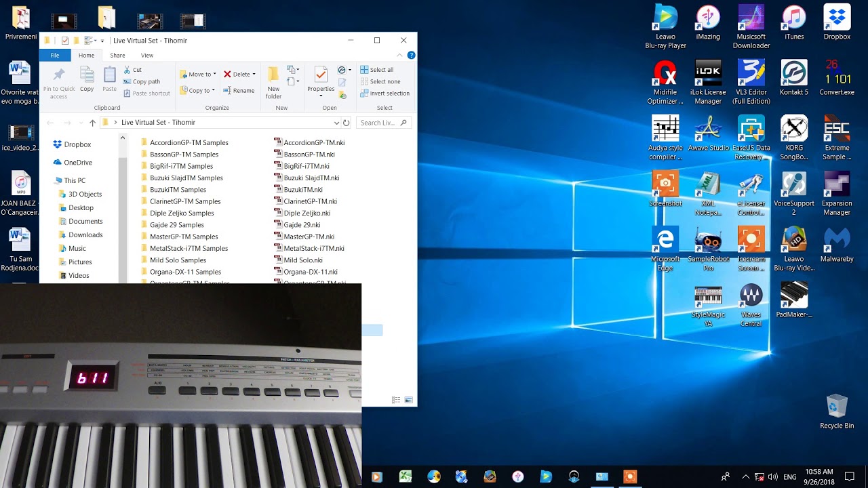Launch iTunes from the desktop
Viewport: 868px width, 488px height.
point(793,22)
